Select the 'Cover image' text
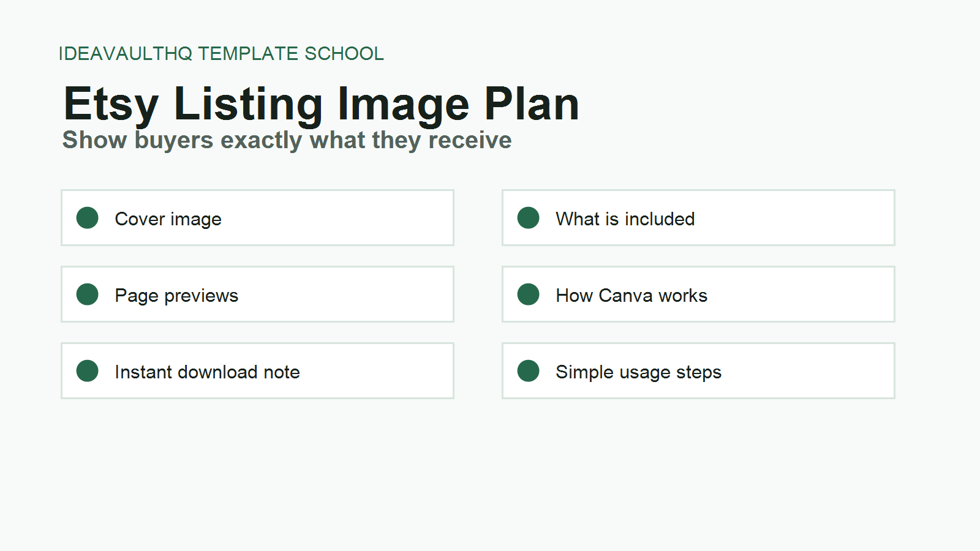980x551 pixels. tap(168, 219)
